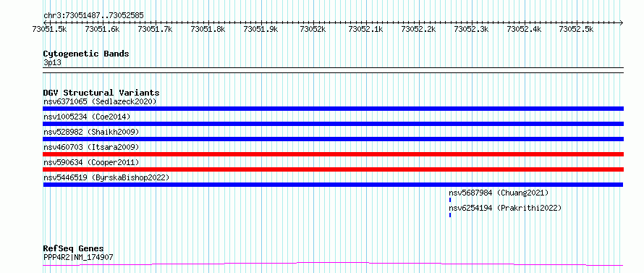Click the nsv5687984 (Chuang2021) label
Viewport: 644px width, 273px height.
click(x=499, y=193)
